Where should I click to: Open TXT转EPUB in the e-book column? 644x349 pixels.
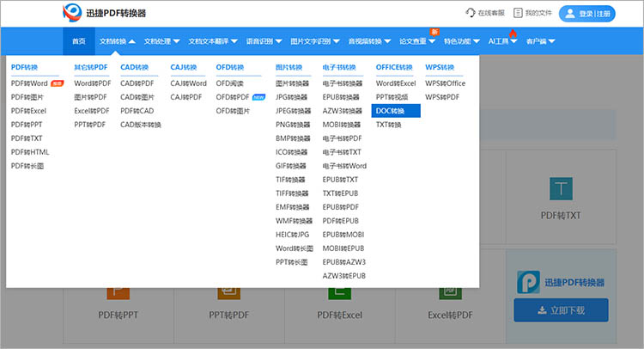pos(340,193)
